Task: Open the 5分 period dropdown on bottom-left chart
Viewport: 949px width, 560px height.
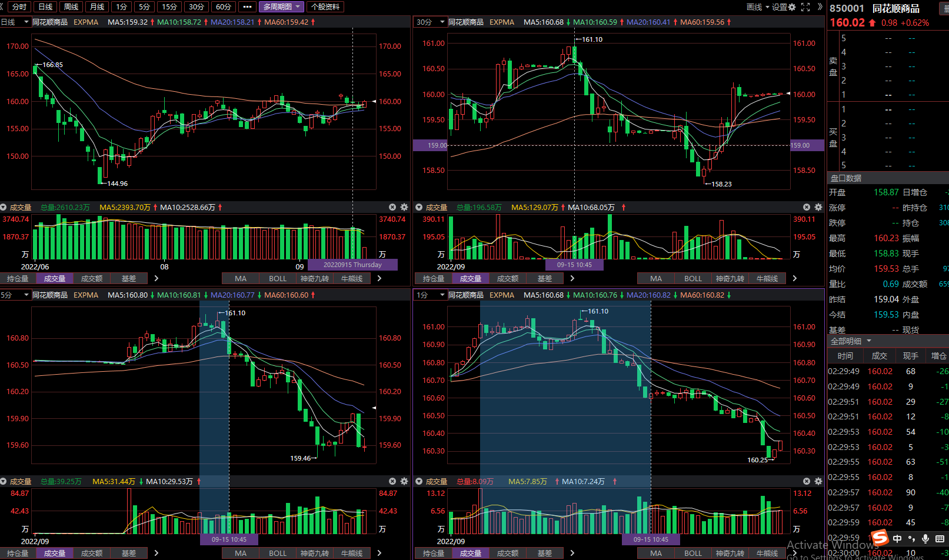Action: (x=15, y=295)
